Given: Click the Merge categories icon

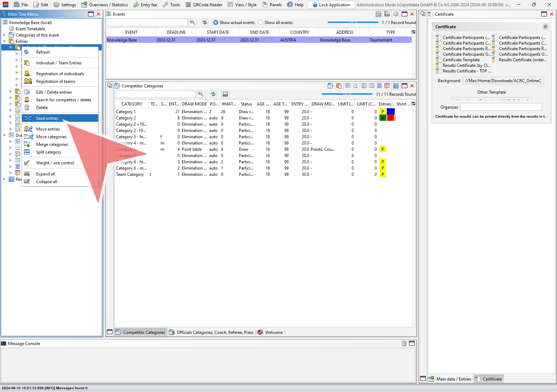Looking at the screenshot, I should (27, 144).
